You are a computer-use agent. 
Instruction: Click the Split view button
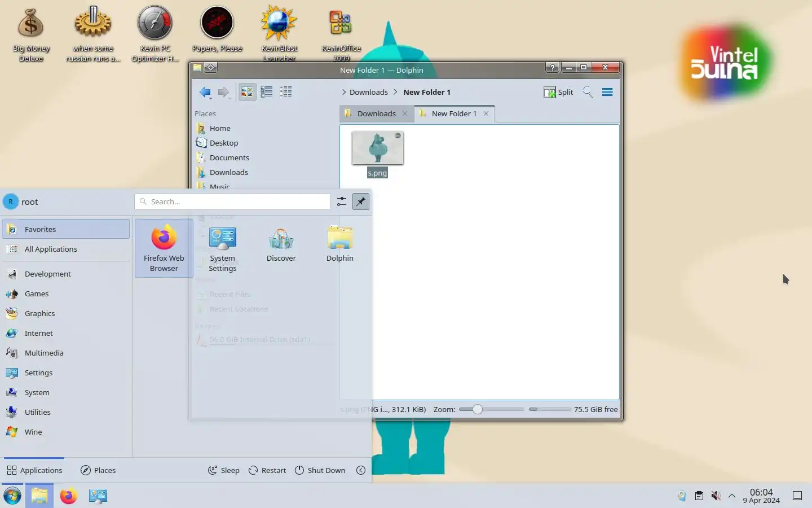click(x=558, y=92)
